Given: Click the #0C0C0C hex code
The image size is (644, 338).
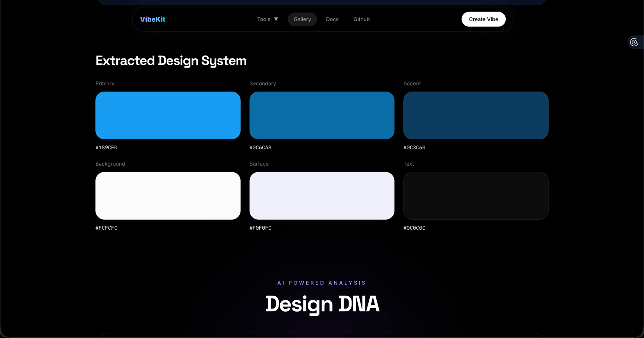Looking at the screenshot, I should click(414, 228).
